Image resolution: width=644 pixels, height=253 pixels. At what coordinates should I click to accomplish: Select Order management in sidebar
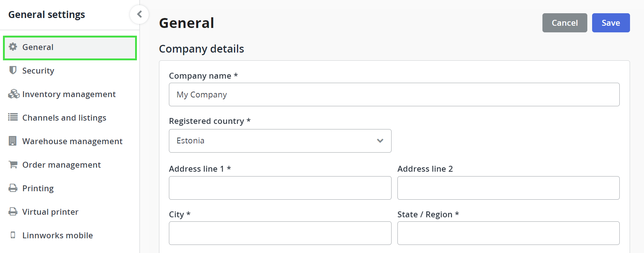click(x=61, y=165)
